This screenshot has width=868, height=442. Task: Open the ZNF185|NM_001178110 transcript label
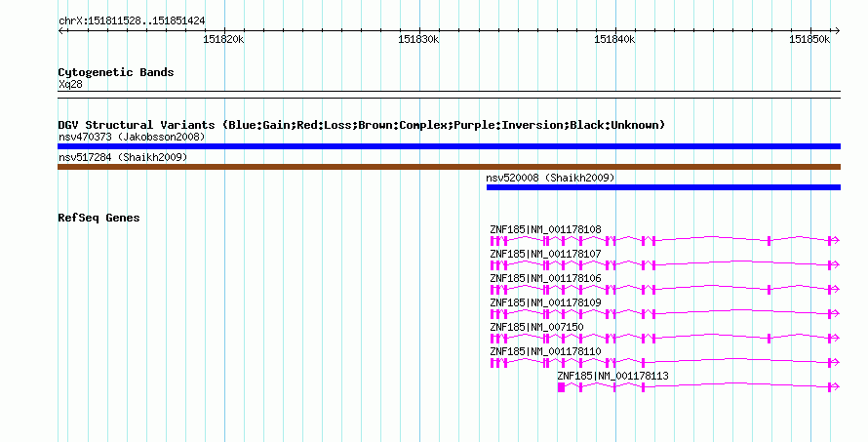click(x=545, y=351)
